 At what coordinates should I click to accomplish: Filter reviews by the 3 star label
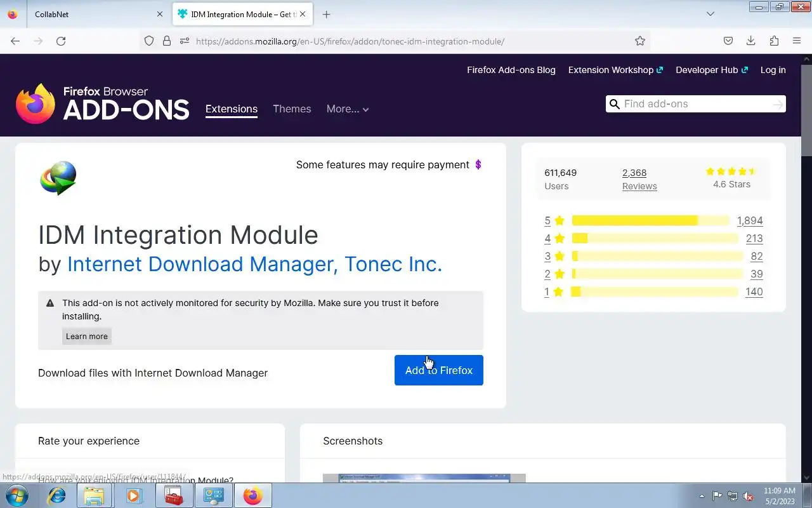click(554, 256)
